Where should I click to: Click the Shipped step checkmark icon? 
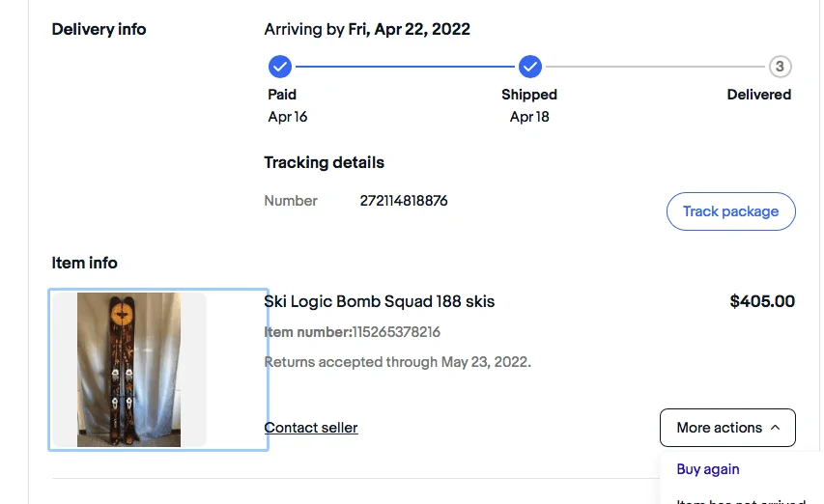[x=530, y=67]
